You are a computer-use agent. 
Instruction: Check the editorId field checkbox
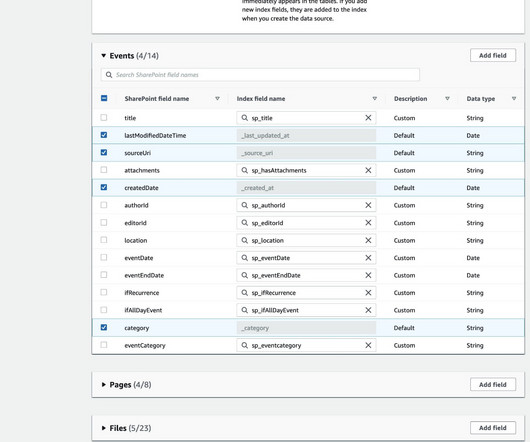point(104,222)
